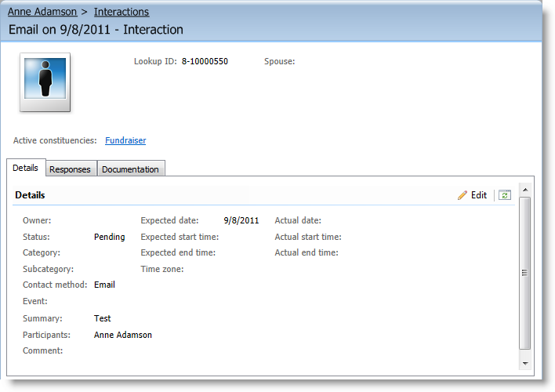This screenshot has height=392, width=555.
Task: Open the Fundraiser constituency link
Action: click(125, 141)
